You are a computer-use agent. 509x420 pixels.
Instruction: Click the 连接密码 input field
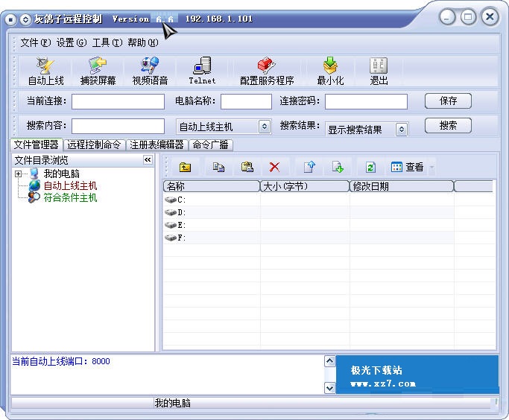[x=366, y=101]
